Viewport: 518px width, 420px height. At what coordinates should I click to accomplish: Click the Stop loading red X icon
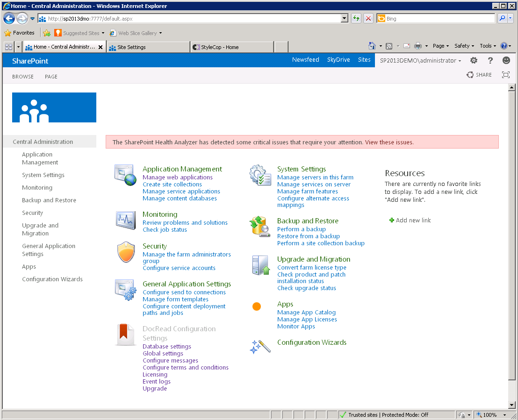(368, 19)
